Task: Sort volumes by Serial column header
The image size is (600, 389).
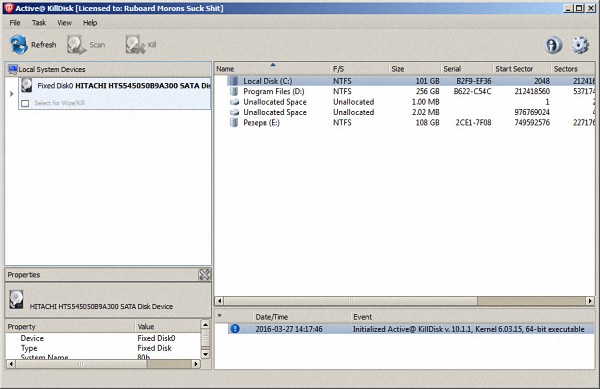Action: 467,69
